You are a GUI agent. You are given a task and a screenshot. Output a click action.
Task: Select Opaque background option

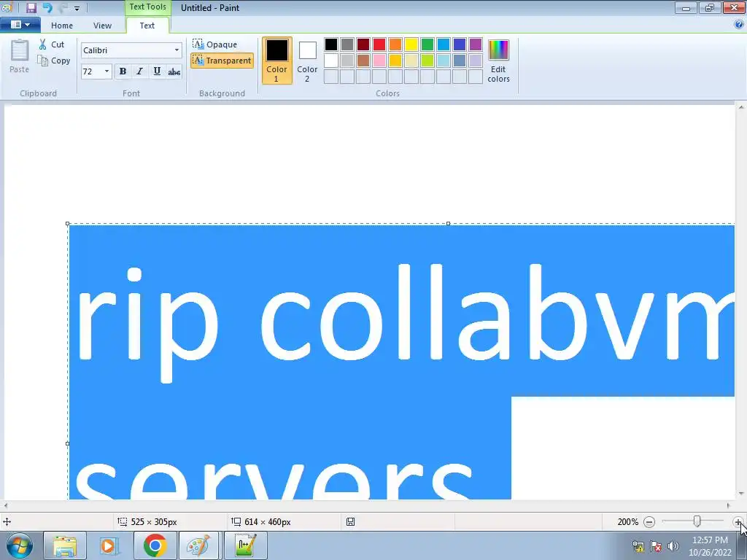point(215,44)
